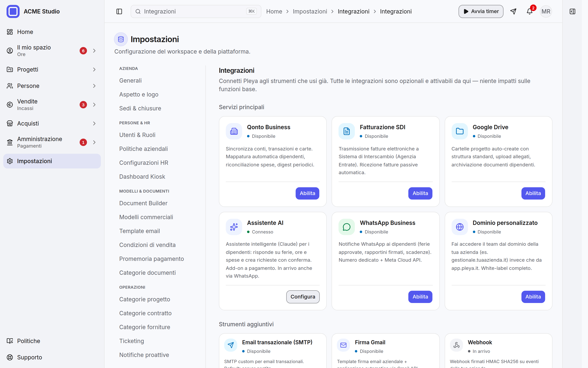Viewport: 588px width, 368px height.
Task: Enable Dominio personalizzato
Action: 533,297
